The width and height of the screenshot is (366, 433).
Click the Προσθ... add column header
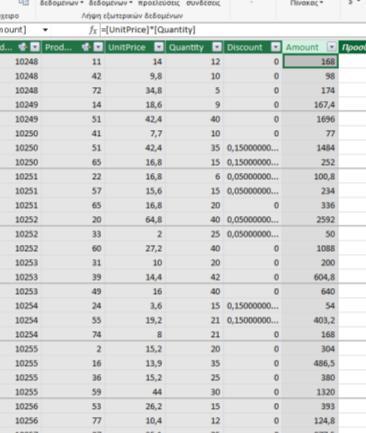coord(353,47)
